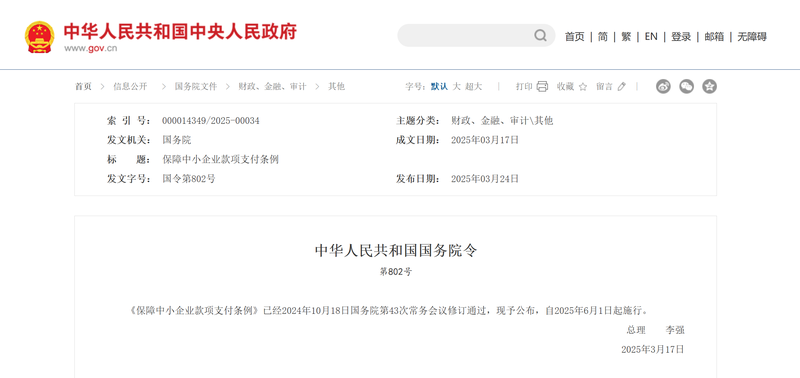
Task: Click topic value 财政、金融、审计\其他
Action: point(502,121)
